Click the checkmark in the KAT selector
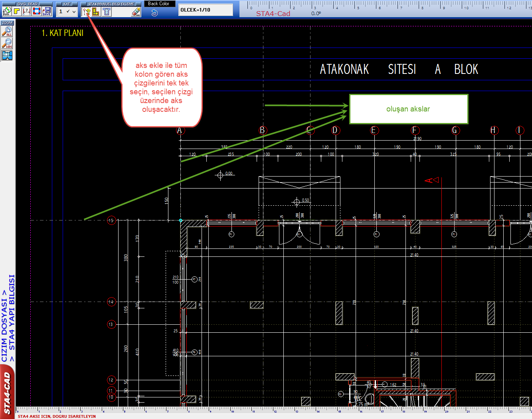 (68, 12)
